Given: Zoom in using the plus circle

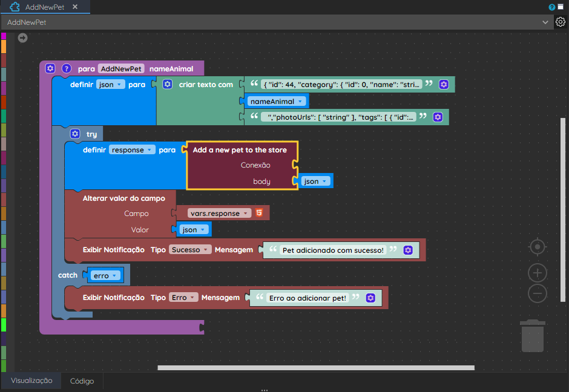Looking at the screenshot, I should (538, 273).
